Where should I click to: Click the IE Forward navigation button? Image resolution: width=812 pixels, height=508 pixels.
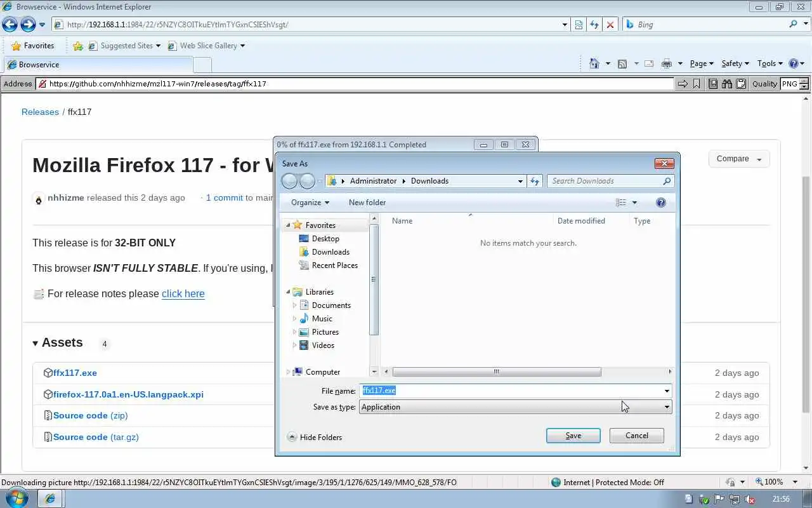[x=28, y=25]
